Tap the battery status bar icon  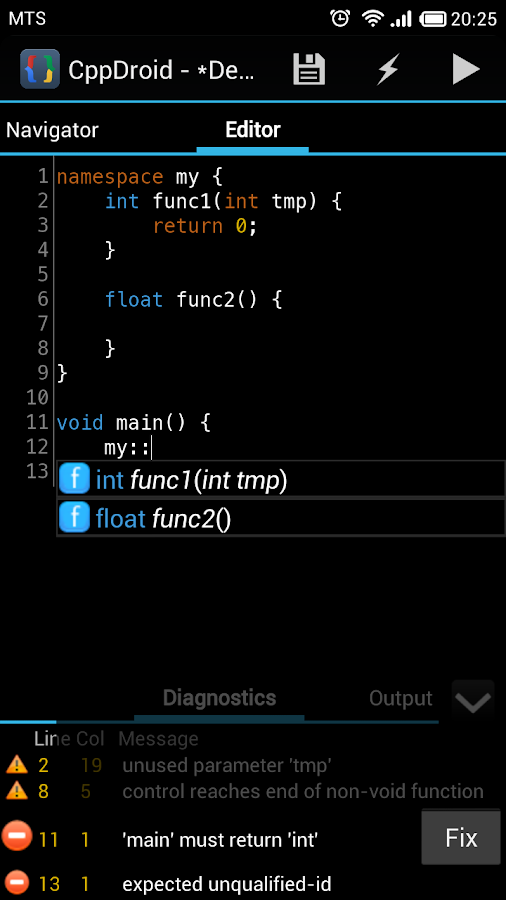[434, 19]
